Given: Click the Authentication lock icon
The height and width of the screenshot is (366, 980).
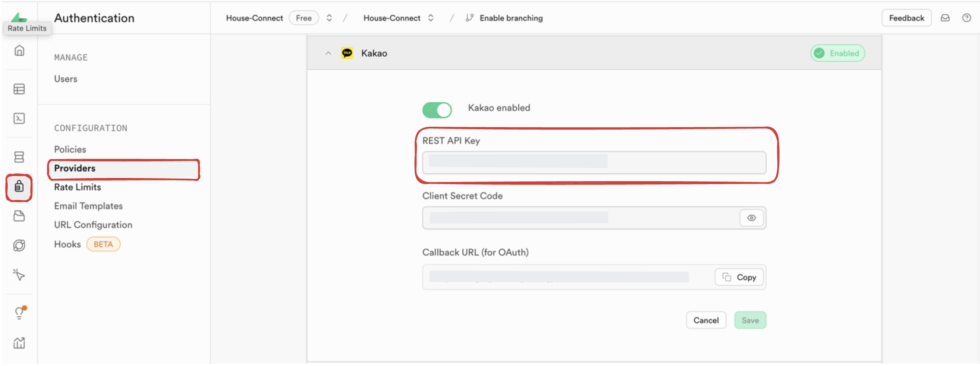Looking at the screenshot, I should (x=19, y=187).
